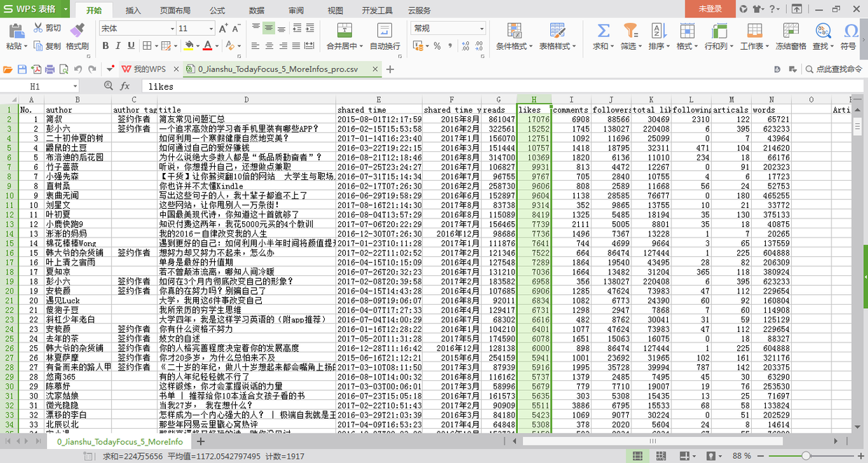This screenshot has width=868, height=463.
Task: Click the zoom in plus button
Action: (860, 456)
